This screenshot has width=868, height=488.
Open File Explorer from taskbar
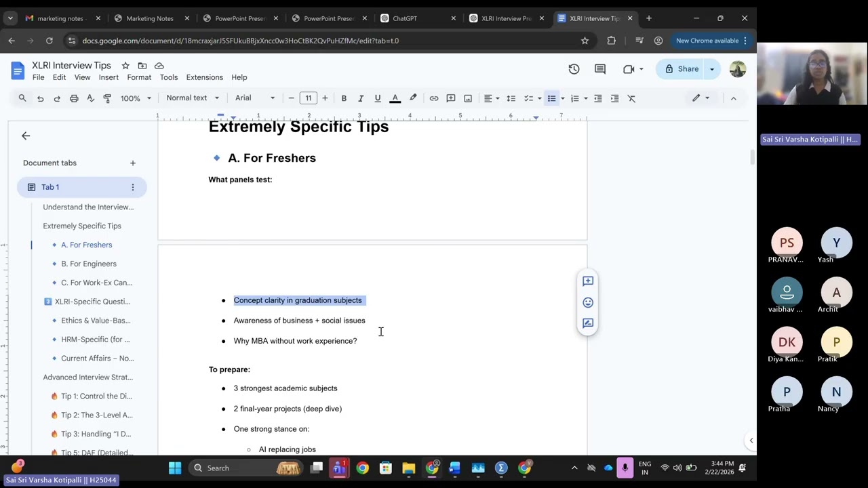coord(408,468)
